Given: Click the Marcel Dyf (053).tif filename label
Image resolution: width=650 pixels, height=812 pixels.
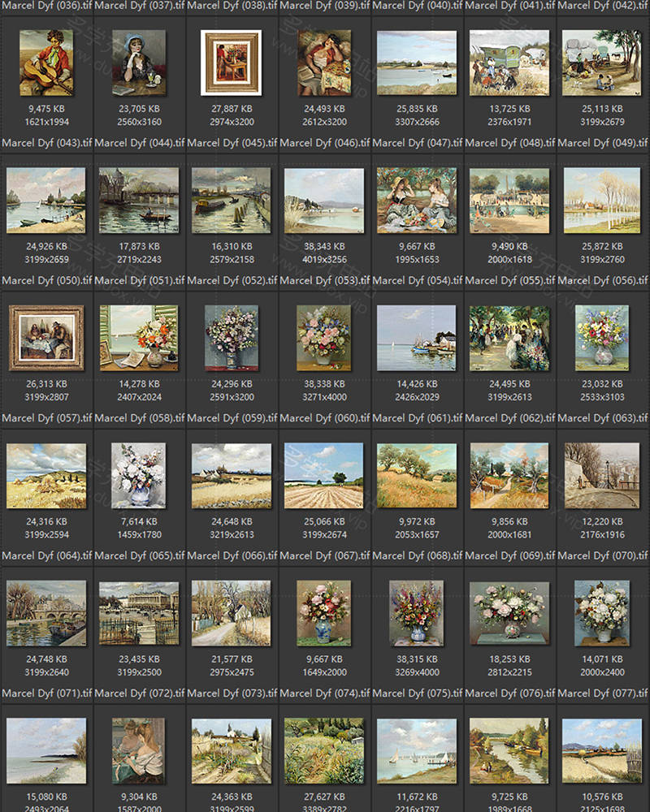Looking at the screenshot, I should 324,280.
